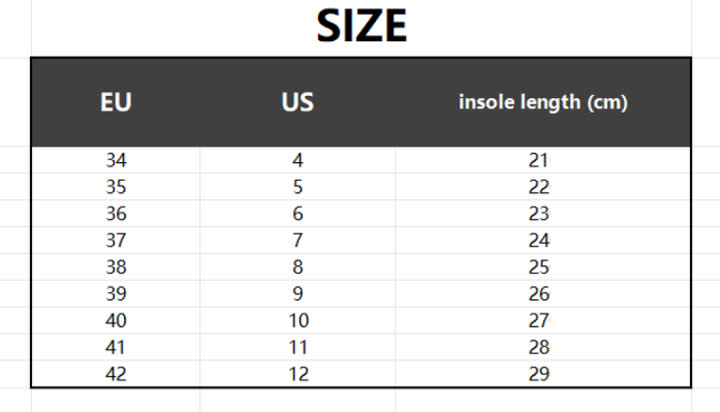Select the EU size 39 cell

(116, 293)
